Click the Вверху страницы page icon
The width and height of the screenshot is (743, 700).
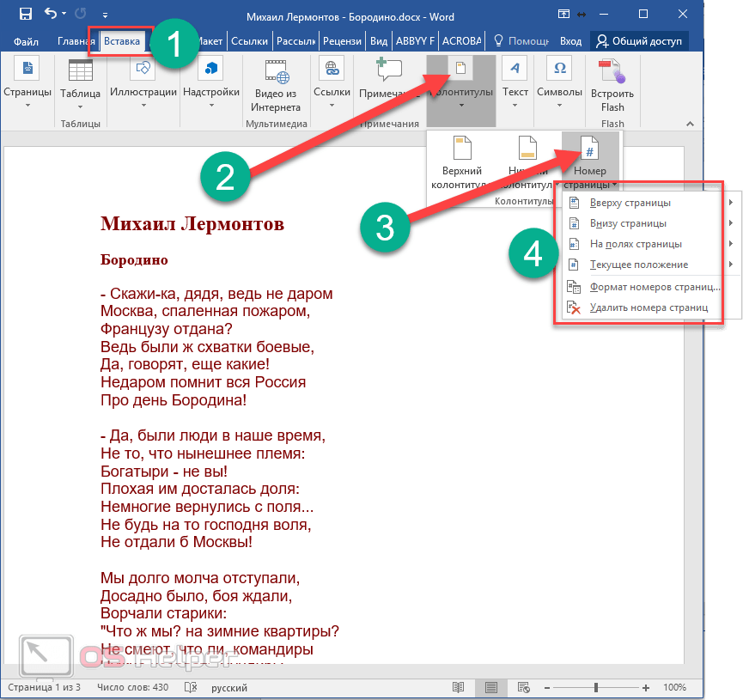pos(574,203)
